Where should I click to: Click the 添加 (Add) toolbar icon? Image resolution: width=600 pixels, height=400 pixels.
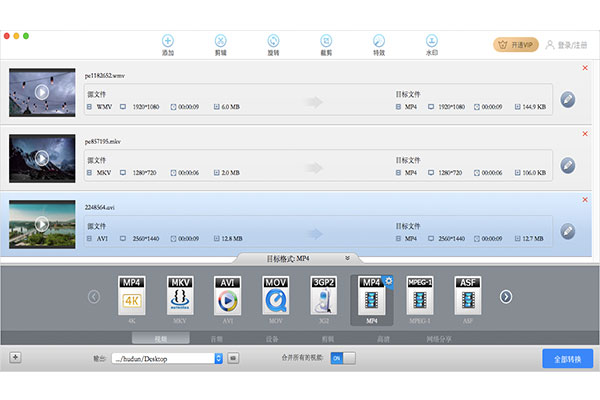(x=167, y=42)
